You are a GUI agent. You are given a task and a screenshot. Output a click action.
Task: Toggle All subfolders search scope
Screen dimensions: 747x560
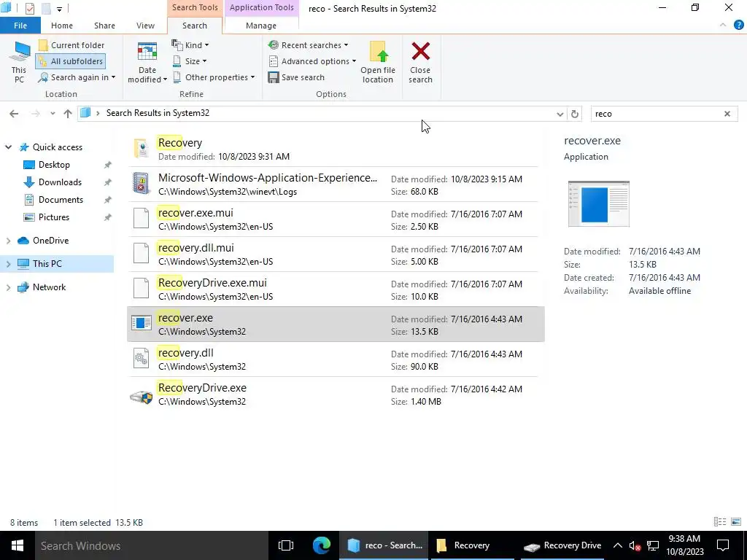pyautogui.click(x=71, y=61)
